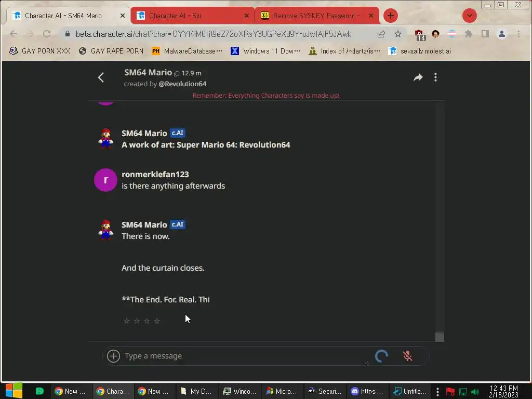
Task: Open Discord 'https:...' taskbar item
Action: coord(366,391)
